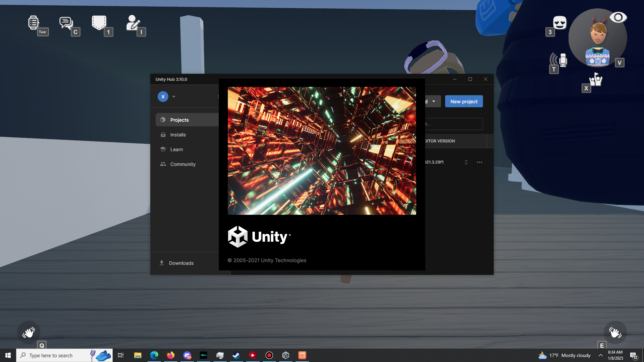The height and width of the screenshot is (362, 644).
Task: Expand the account dropdown arrow
Action: (174, 97)
